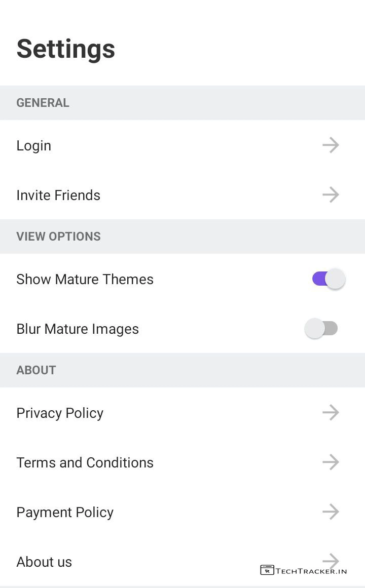This screenshot has width=365, height=588.
Task: Open the Privacy Policy link text
Action: click(x=60, y=413)
